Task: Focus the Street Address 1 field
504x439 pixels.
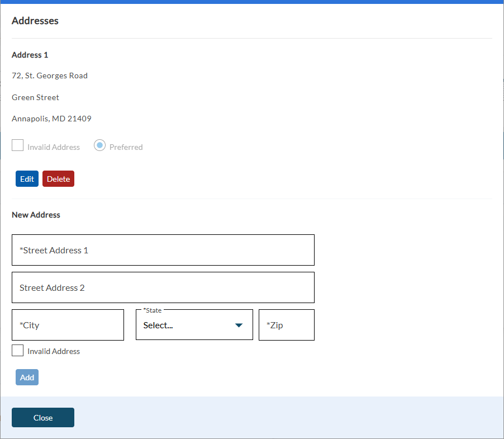Action: point(163,250)
